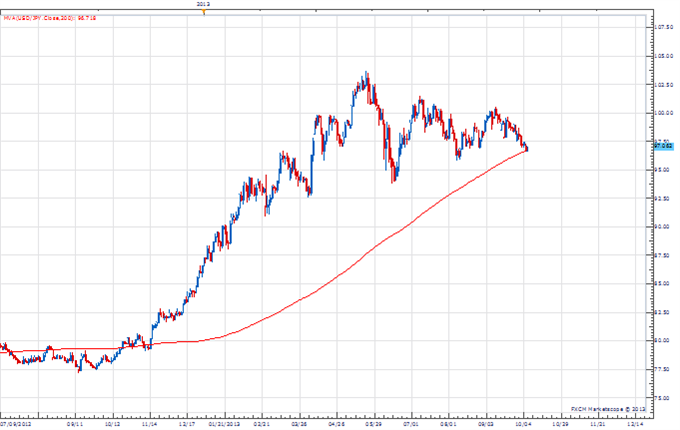This screenshot has width=680, height=430.
Task: Click the 11/14 date label on time axis
Action: pos(148,423)
